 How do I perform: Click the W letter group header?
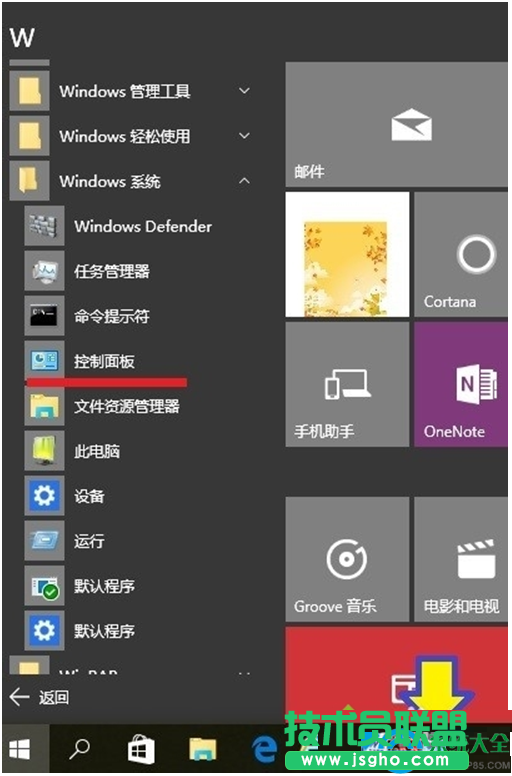click(22, 38)
